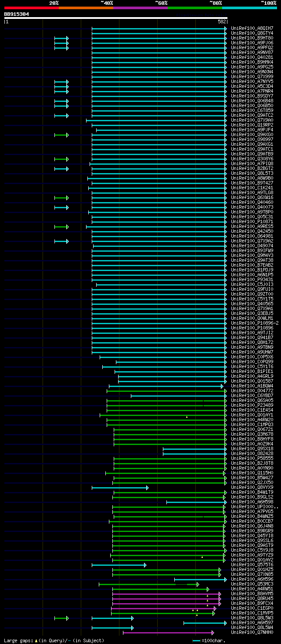Select hit UniRef100_P10871
281x644 pixels.
point(252,221)
